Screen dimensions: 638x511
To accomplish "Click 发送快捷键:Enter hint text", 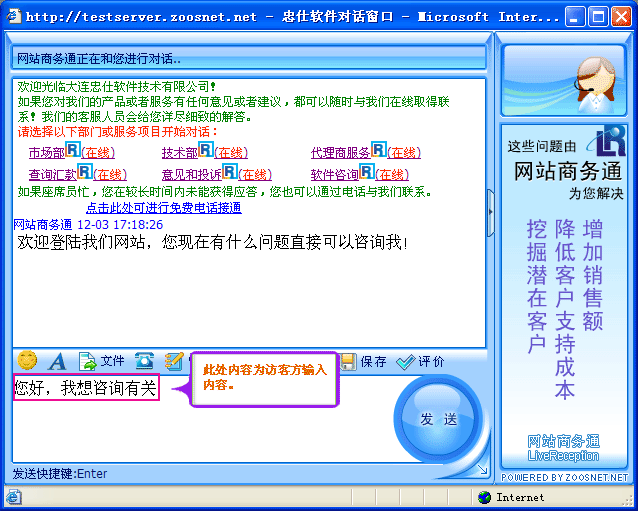I will coord(60,474).
